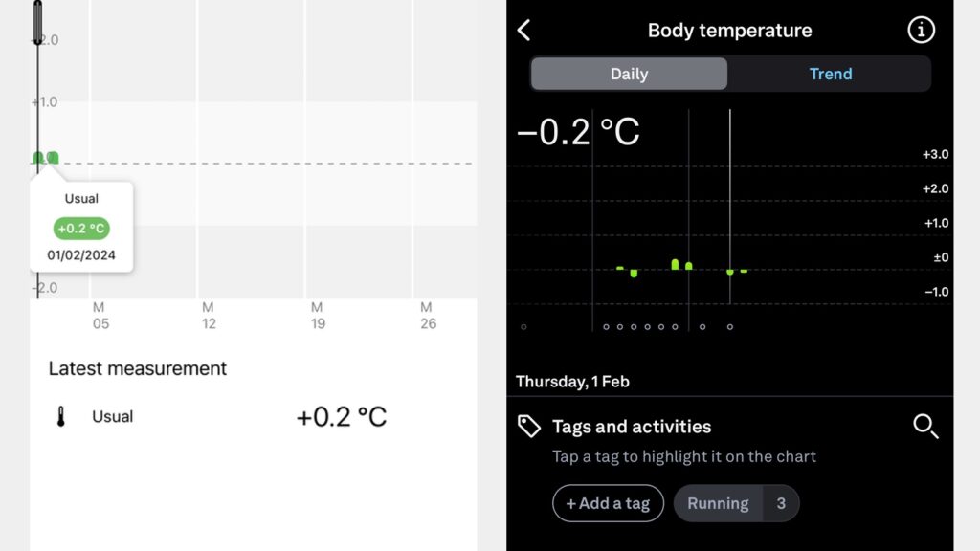
Task: Select the M 05 week label
Action: click(x=100, y=316)
